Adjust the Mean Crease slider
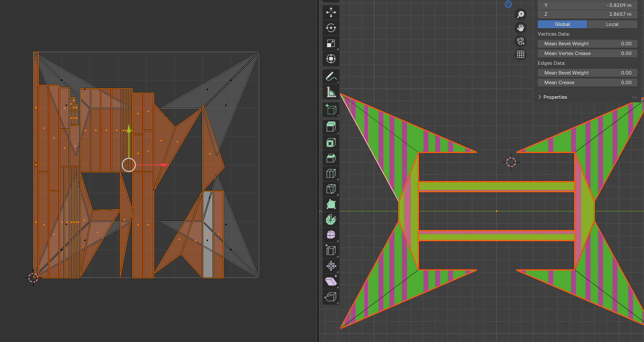Viewport: 644px width, 342px height. pos(588,83)
